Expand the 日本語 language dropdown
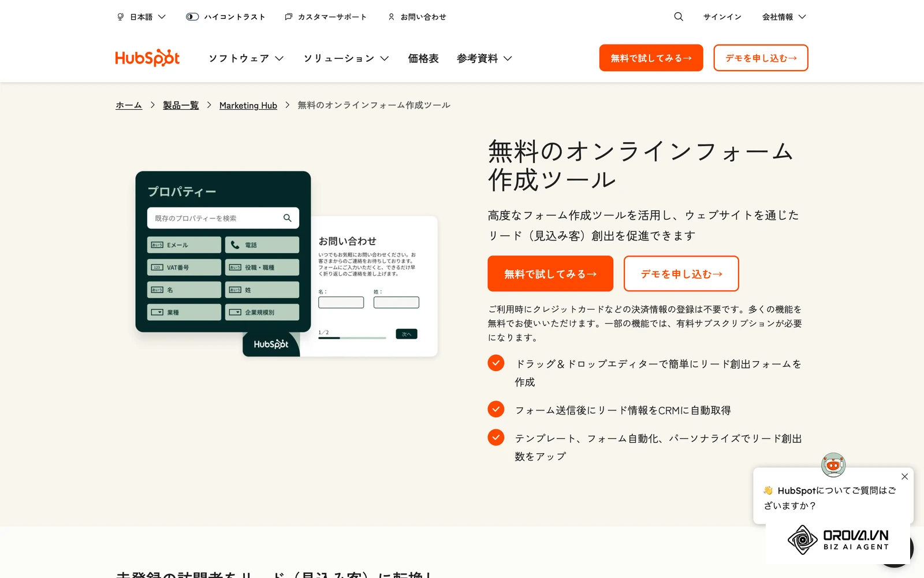Screen dimensions: 924x578 (141, 17)
